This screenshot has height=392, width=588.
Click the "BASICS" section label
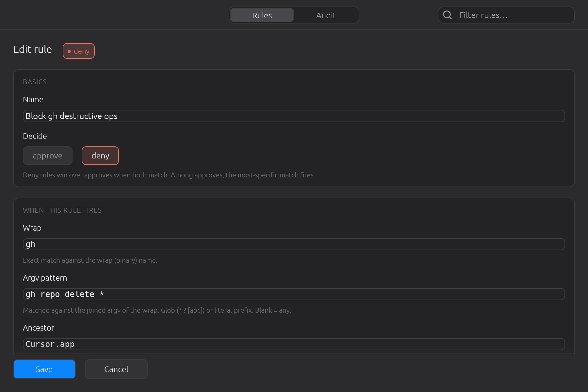(x=35, y=82)
